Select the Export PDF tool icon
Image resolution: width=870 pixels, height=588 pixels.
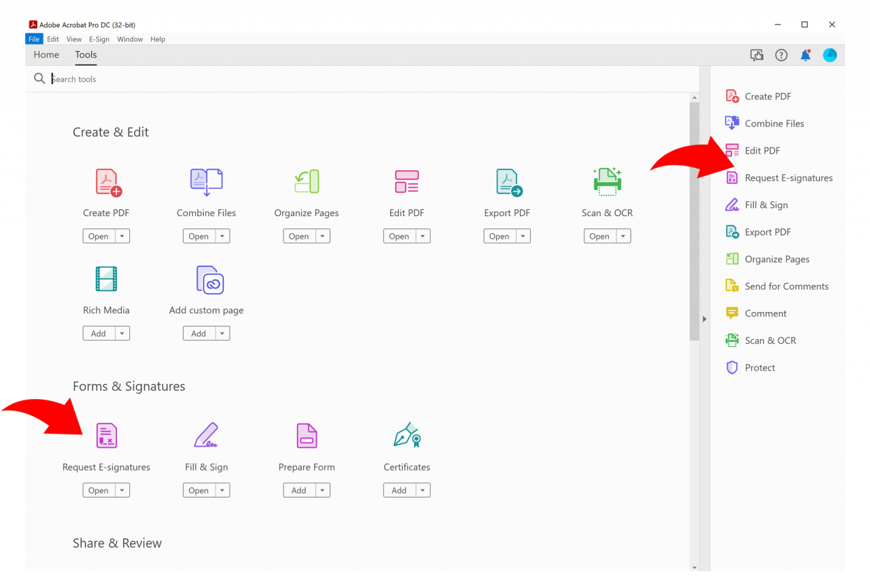click(x=506, y=181)
